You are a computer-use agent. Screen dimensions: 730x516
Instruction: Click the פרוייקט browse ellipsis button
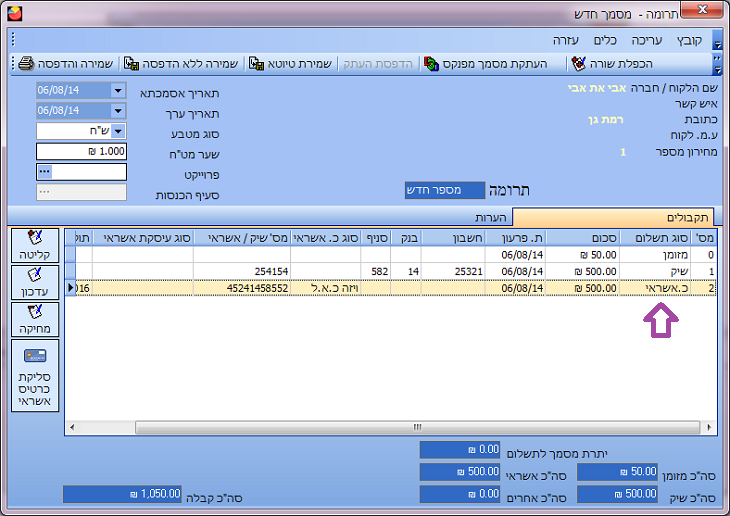point(44,171)
